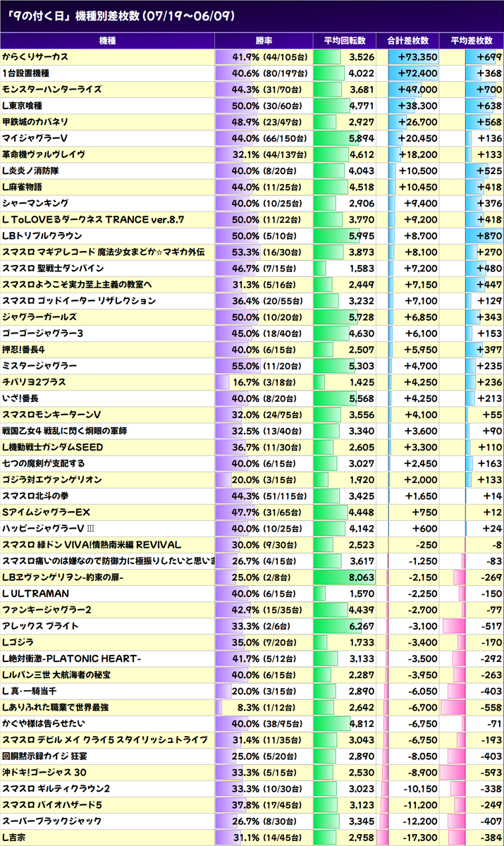Click average rotation value 5,894
The width and height of the screenshot is (504, 846).
point(360,138)
